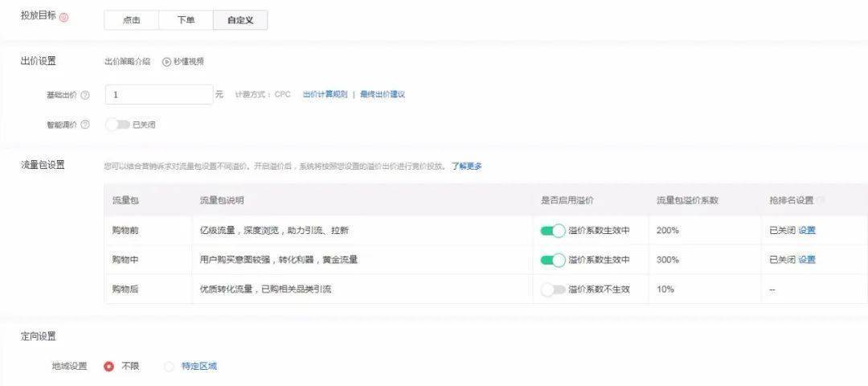
Task: Disable the 购物中 premium toggle
Action: (x=552, y=260)
